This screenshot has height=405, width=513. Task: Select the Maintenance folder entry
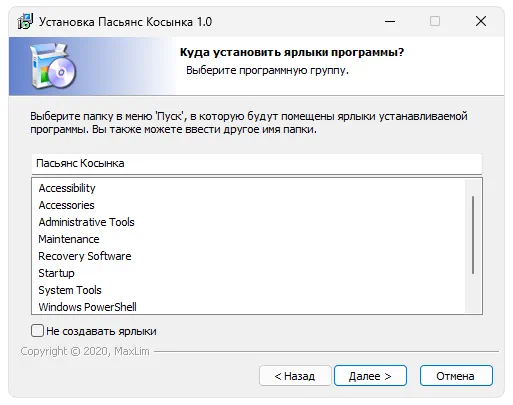pyautogui.click(x=69, y=239)
